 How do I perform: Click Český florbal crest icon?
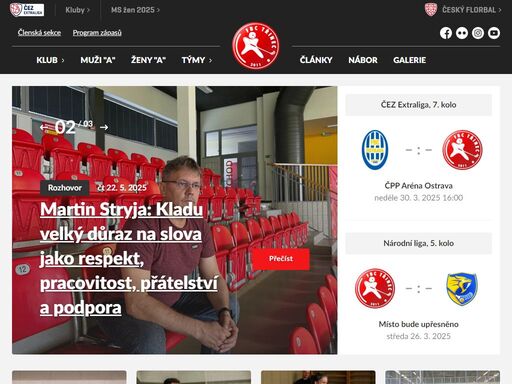pyautogui.click(x=431, y=10)
